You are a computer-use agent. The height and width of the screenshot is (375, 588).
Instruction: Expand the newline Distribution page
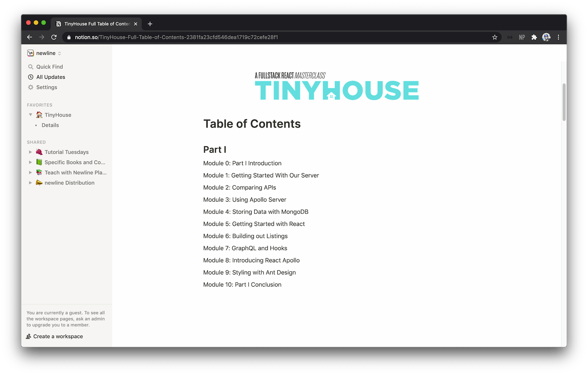tap(30, 183)
